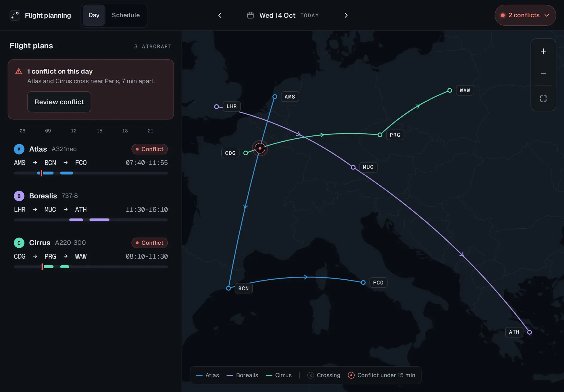Click the Borealis LHR to MUC timeline segment

point(76,220)
